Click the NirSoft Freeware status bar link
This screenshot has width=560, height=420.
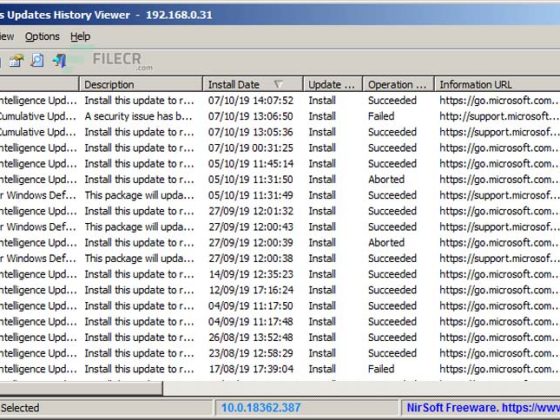483,408
